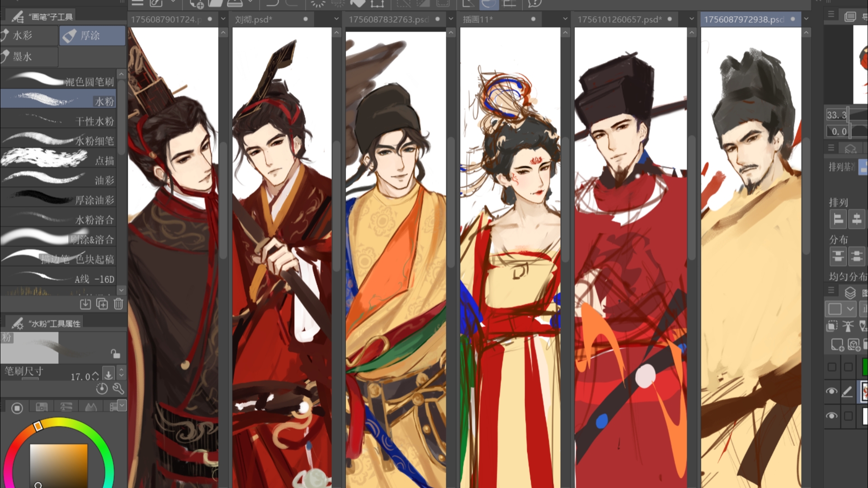Choose the 刷涂&溶合 brush
The width and height of the screenshot is (868, 488).
[58, 238]
